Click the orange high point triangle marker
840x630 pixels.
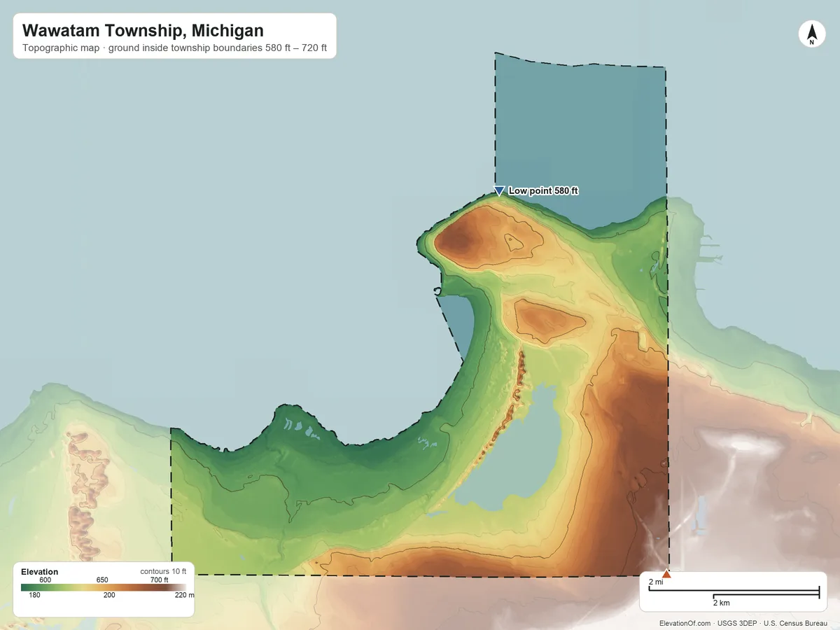pos(666,574)
